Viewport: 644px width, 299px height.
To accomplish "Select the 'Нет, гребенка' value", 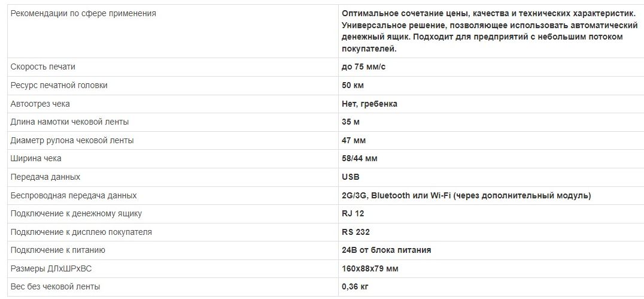I will [x=369, y=104].
